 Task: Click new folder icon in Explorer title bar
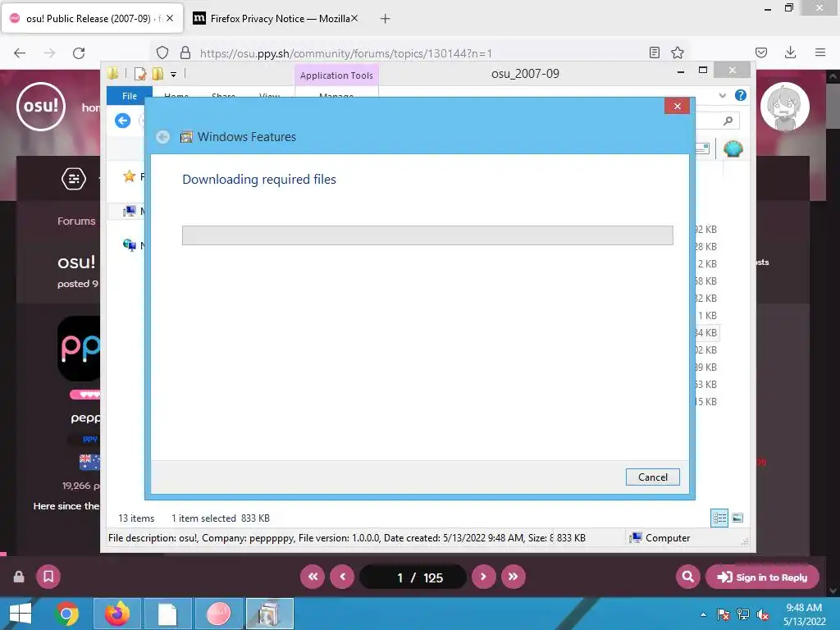tap(157, 73)
